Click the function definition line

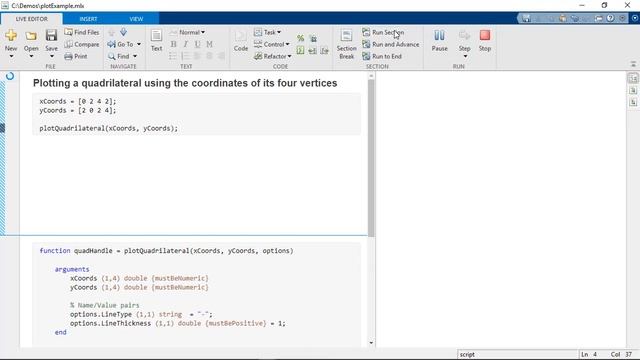pyautogui.click(x=166, y=251)
